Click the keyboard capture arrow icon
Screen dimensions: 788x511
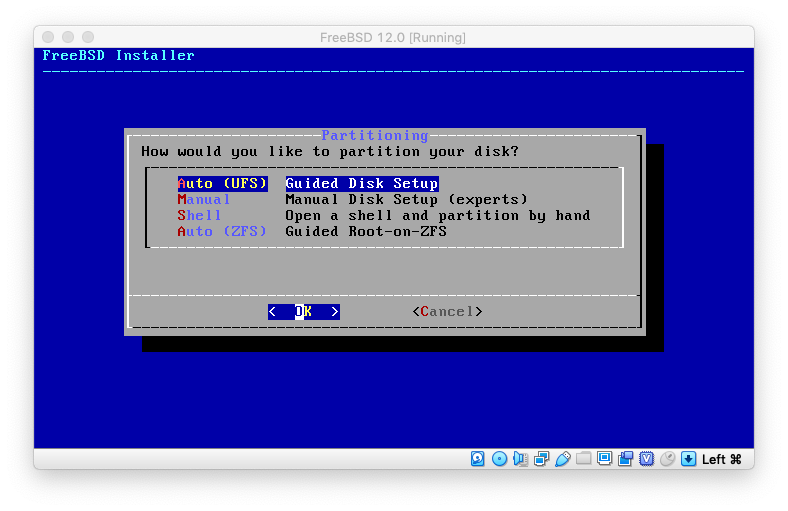click(x=688, y=459)
